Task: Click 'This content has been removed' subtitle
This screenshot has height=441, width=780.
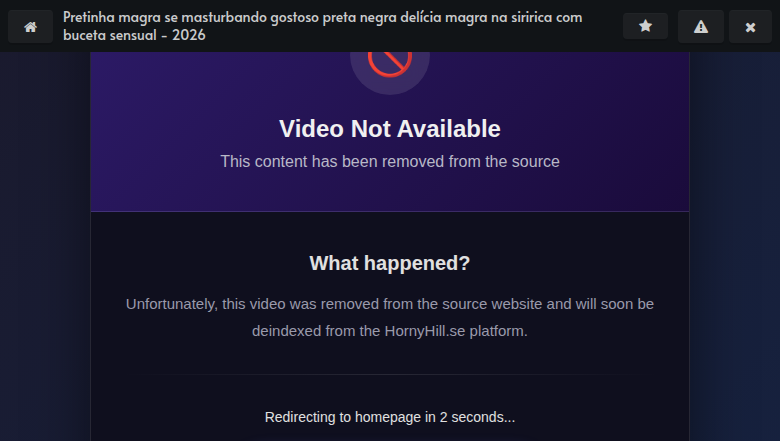Action: click(x=390, y=162)
